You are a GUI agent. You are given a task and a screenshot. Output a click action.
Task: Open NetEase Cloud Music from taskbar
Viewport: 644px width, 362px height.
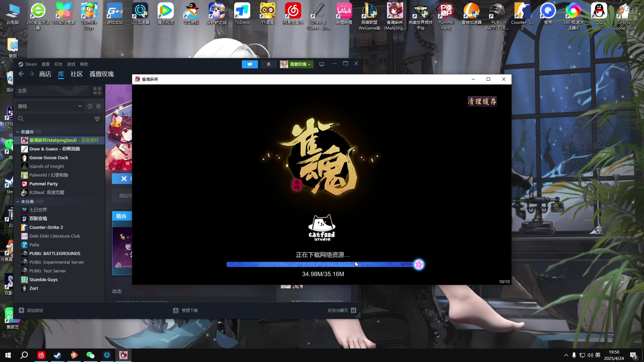(x=41, y=355)
